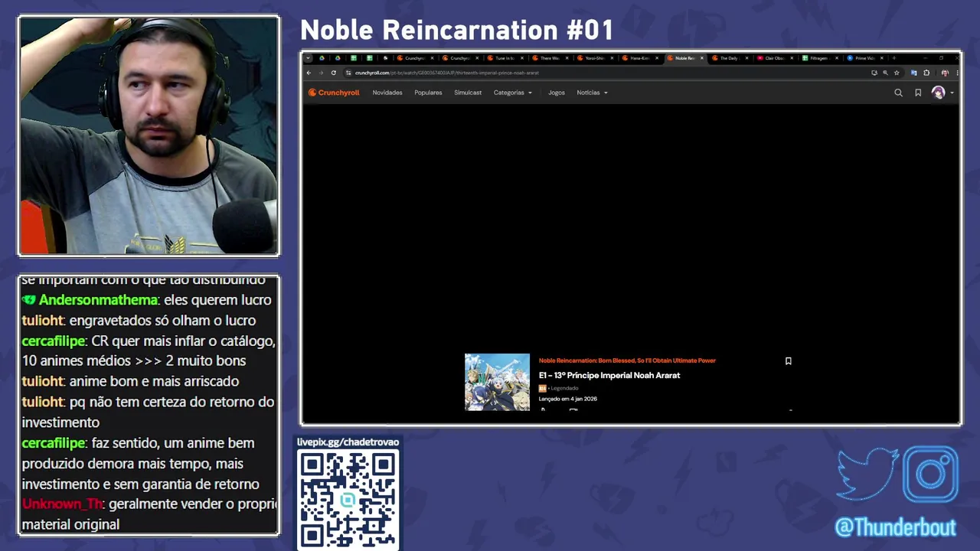Click chat username 'Unknown_Th'
Screen dimensions: 980x551
(63, 504)
